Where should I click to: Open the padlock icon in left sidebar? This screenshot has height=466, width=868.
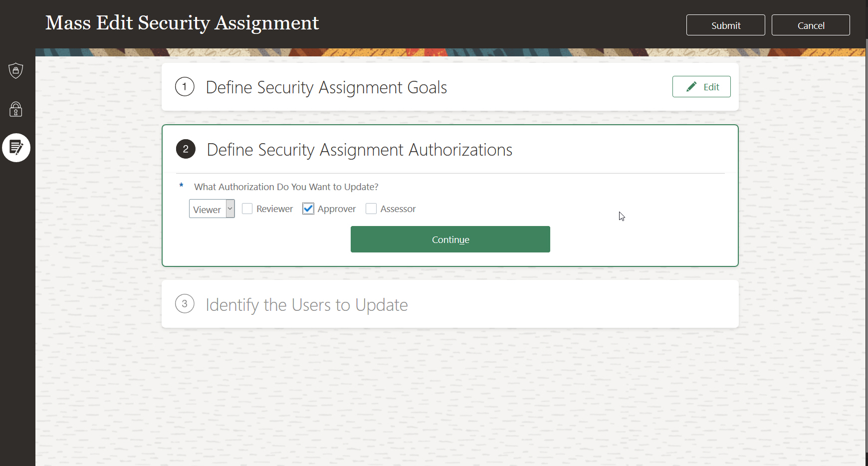click(16, 109)
